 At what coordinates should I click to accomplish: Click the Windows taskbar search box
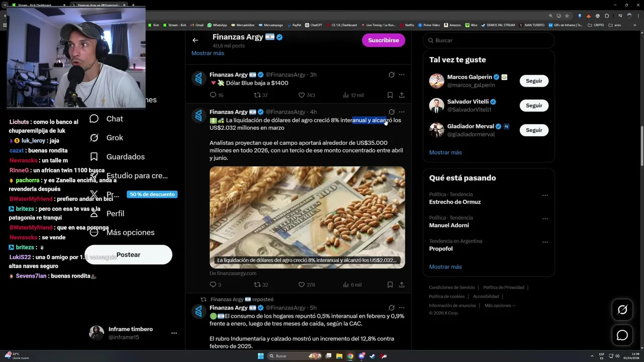[295, 356]
